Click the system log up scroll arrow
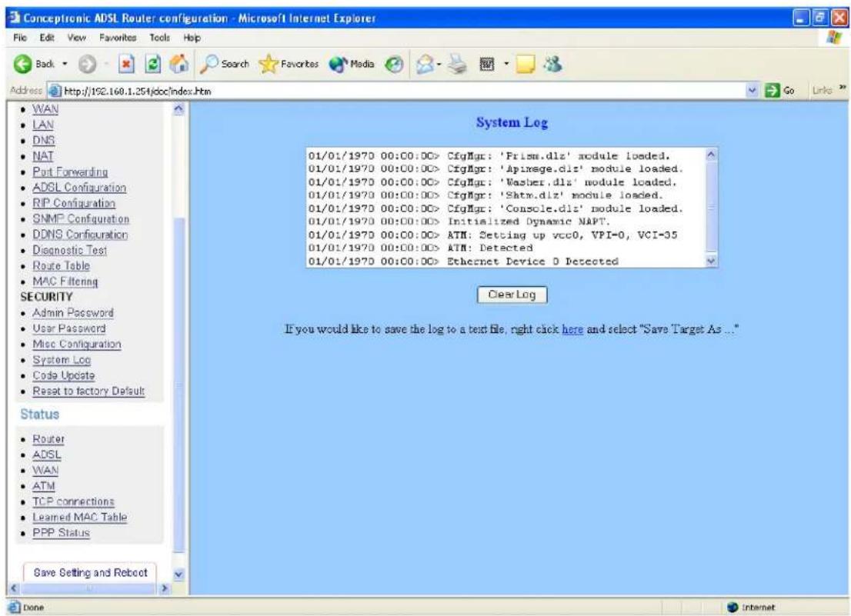This screenshot has height=616, width=851. pos(711,155)
